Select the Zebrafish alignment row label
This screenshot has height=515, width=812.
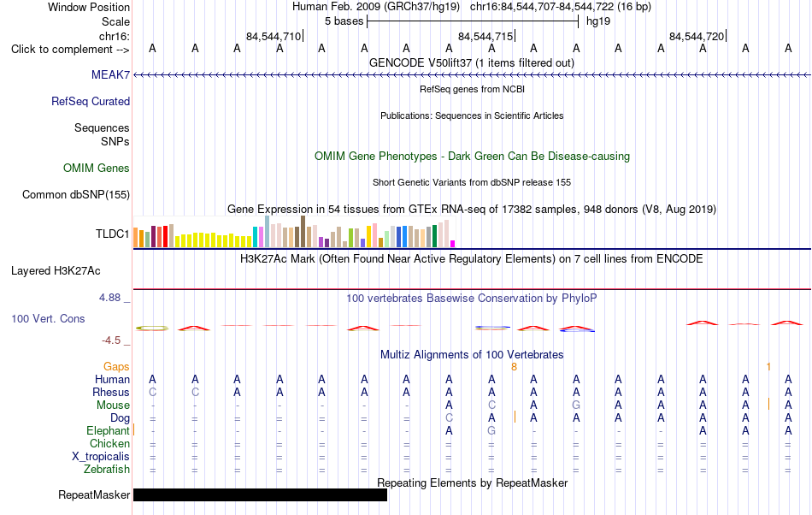tap(107, 469)
